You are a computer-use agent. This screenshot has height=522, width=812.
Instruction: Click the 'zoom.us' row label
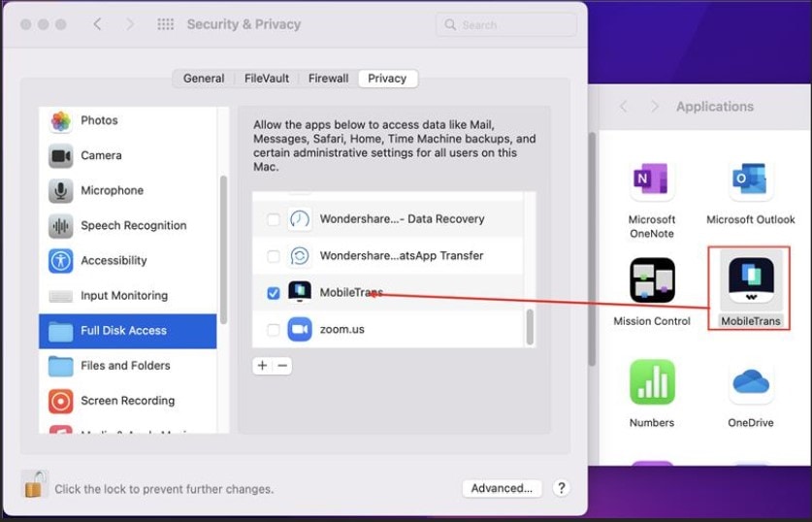click(x=342, y=329)
